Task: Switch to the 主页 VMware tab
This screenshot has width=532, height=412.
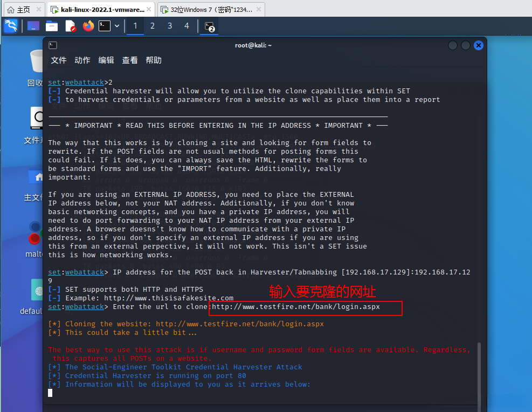Action: [x=23, y=10]
